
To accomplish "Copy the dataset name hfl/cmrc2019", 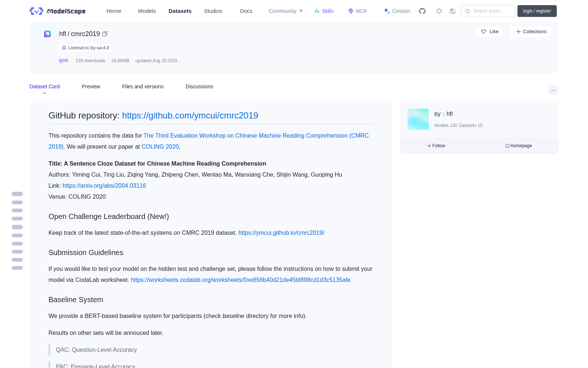I will point(105,34).
